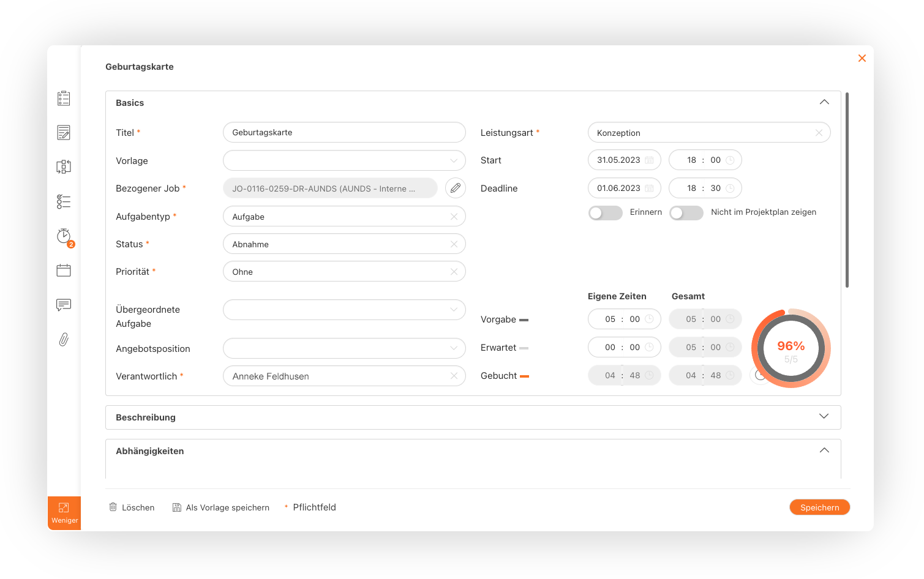Click the checklist icon in sidebar

pyautogui.click(x=64, y=201)
